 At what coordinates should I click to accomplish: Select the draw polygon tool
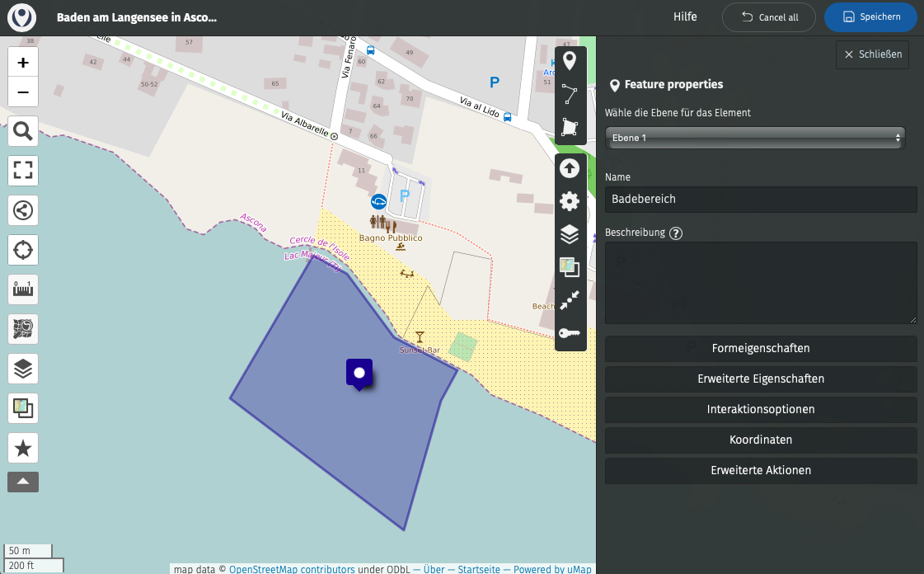click(x=570, y=127)
